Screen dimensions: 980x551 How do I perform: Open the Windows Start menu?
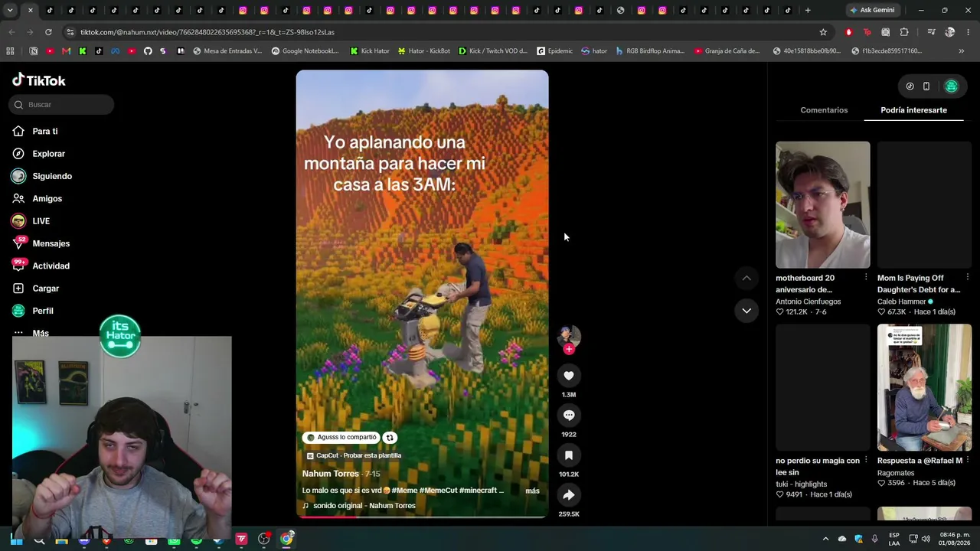pos(16,540)
